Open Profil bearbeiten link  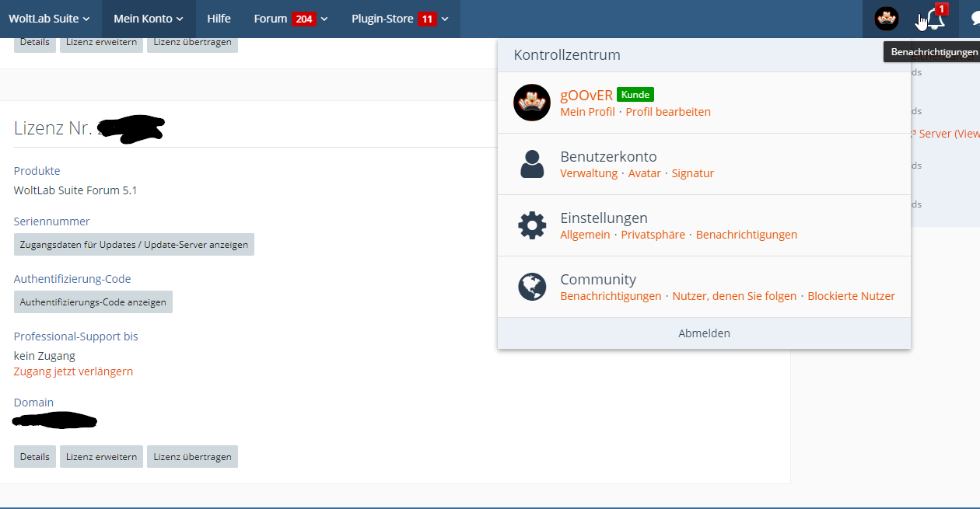[668, 112]
